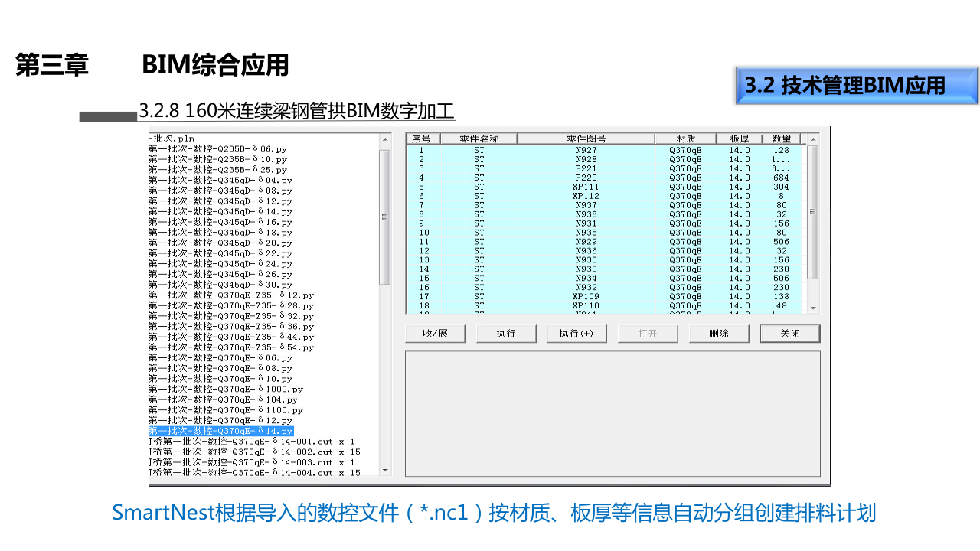The width and height of the screenshot is (980, 551).
Task: Click the 数量 column header
Action: click(782, 139)
